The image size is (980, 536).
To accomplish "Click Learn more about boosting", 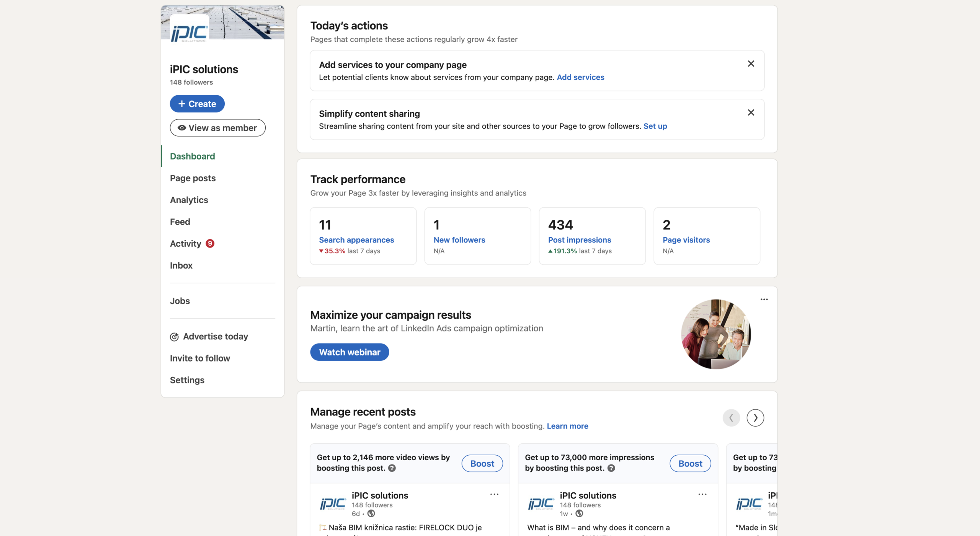I will pos(567,426).
